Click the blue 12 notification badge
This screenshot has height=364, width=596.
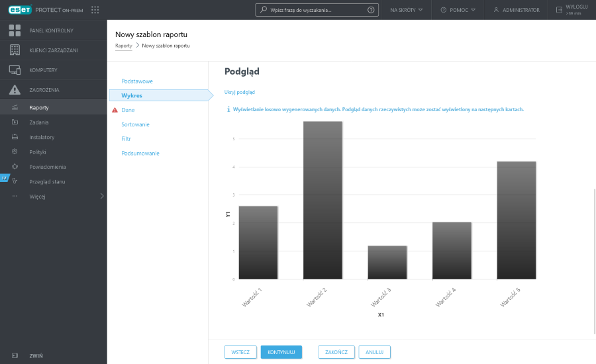pyautogui.click(x=4, y=178)
